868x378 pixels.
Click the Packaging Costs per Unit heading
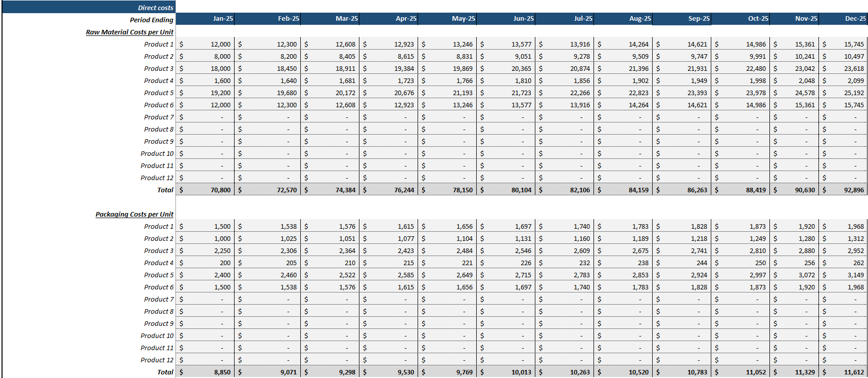[134, 214]
